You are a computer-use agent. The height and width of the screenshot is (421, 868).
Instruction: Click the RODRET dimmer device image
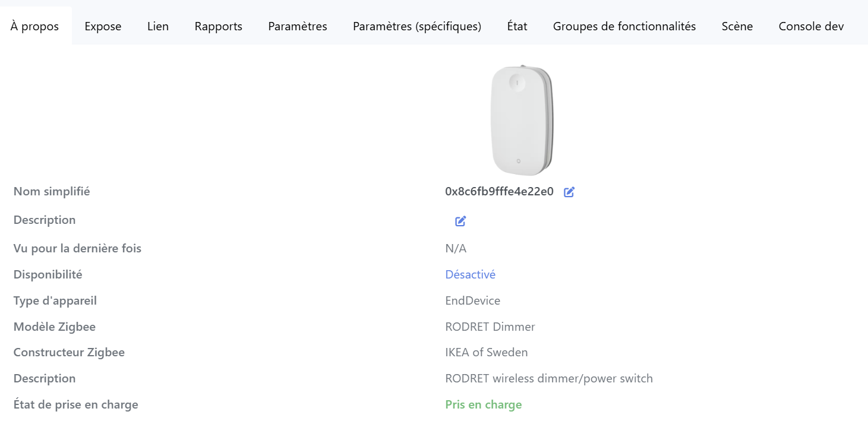(x=522, y=121)
